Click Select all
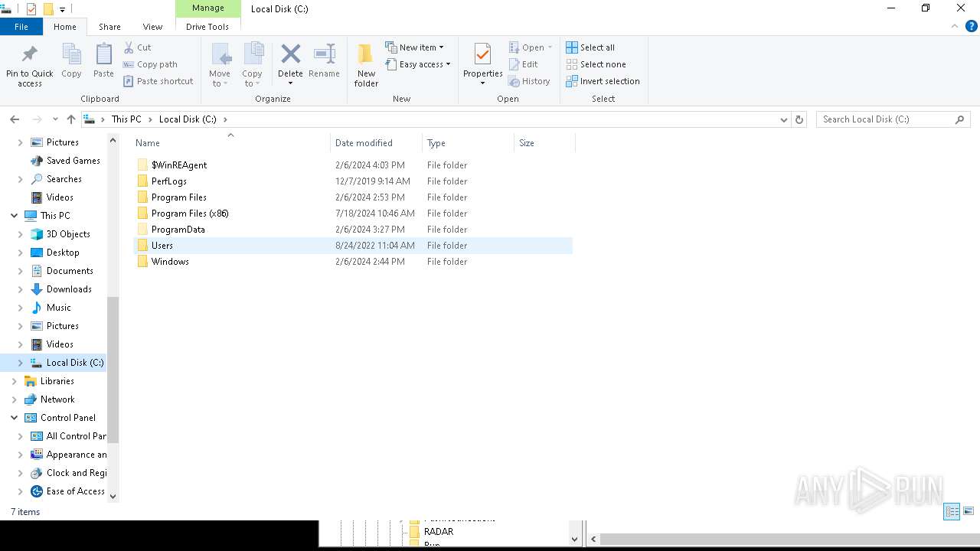Image resolution: width=980 pixels, height=551 pixels. pos(590,47)
